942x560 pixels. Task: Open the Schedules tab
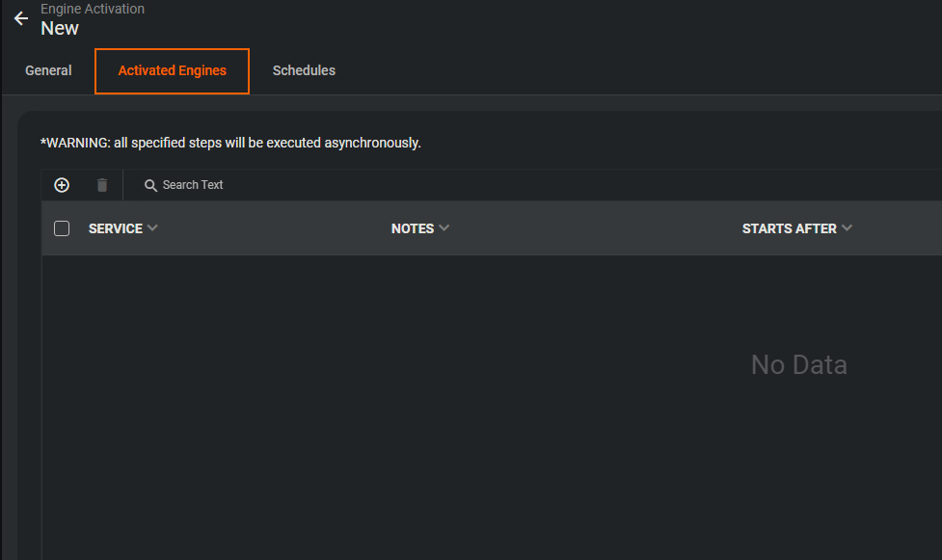pos(304,70)
